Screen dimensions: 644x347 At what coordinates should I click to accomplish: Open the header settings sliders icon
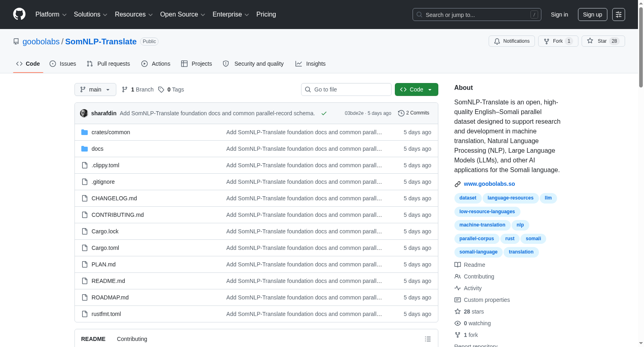coord(619,15)
